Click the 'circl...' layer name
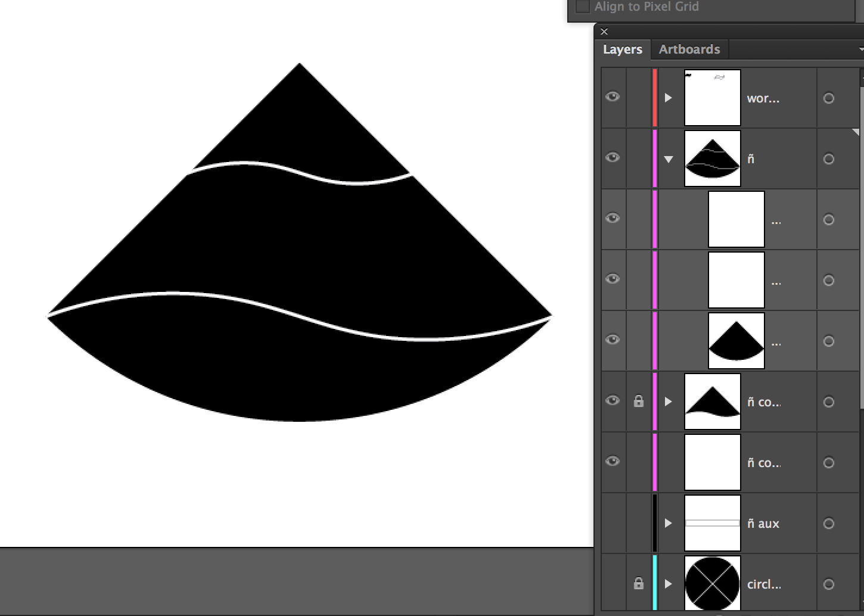This screenshot has width=864, height=616. pos(764,584)
